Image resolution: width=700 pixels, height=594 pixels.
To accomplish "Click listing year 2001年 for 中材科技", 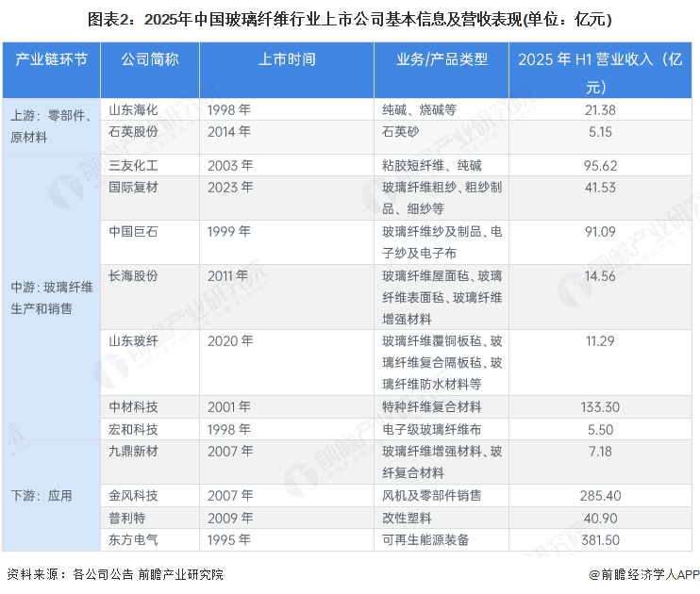I will click(229, 407).
